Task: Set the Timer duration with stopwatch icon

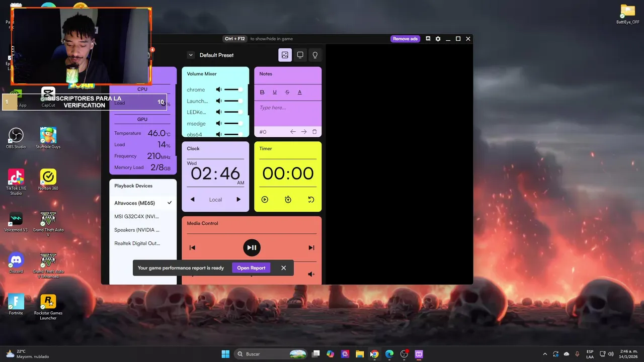Action: coord(288,200)
